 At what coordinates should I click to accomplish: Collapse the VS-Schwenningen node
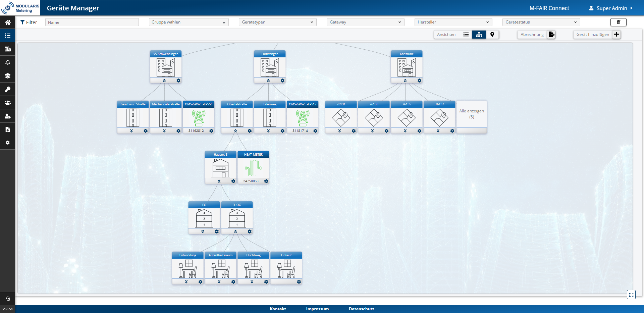tap(164, 81)
